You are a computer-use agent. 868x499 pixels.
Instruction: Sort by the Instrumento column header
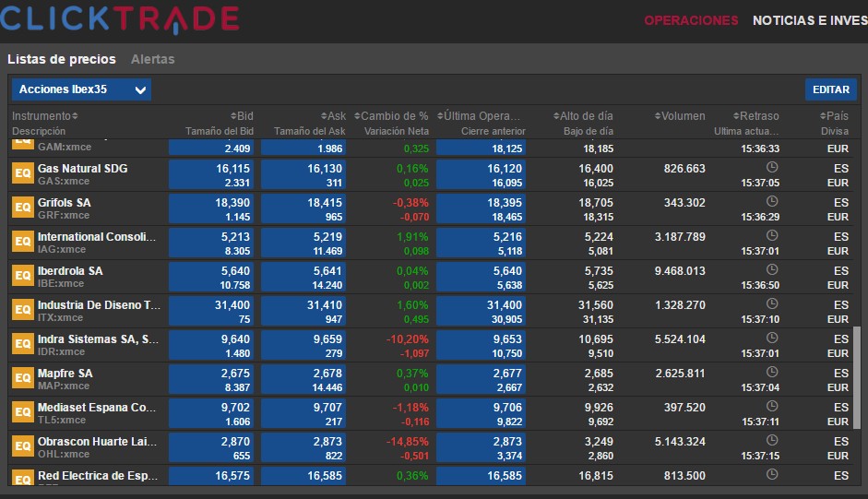[x=45, y=116]
